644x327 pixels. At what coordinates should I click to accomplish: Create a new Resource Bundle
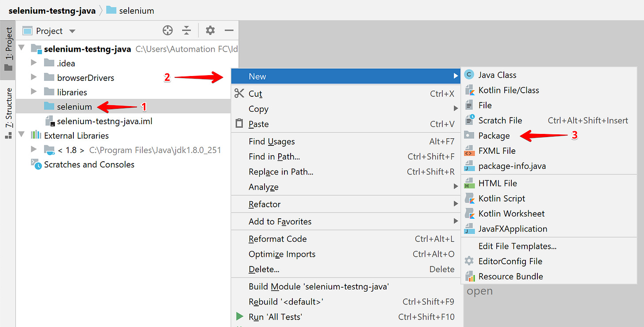pyautogui.click(x=549, y=276)
